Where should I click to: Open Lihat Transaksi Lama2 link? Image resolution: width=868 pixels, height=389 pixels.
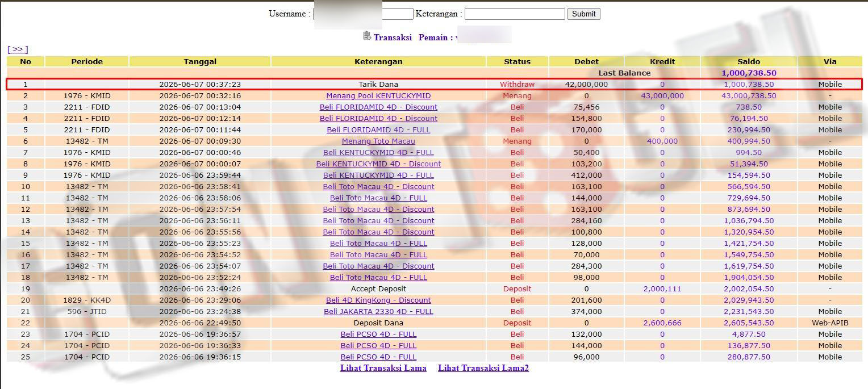click(x=483, y=368)
